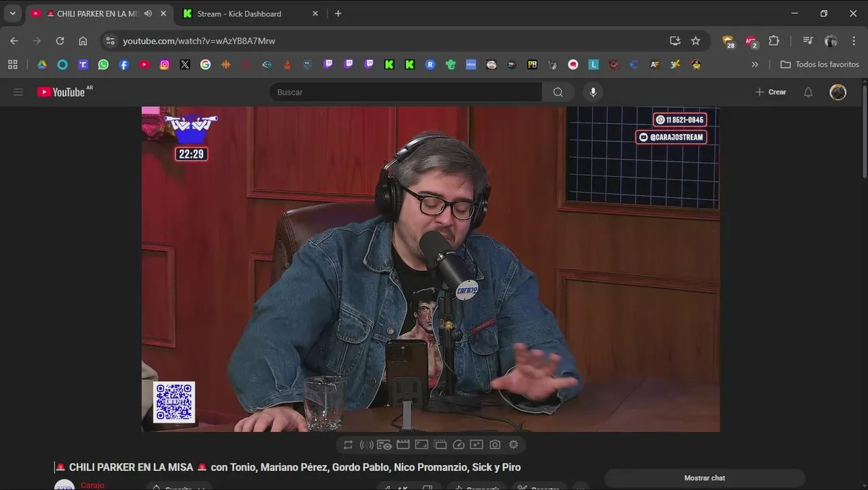Image resolution: width=868 pixels, height=490 pixels.
Task: Open the Instagram bookmark
Action: (165, 65)
